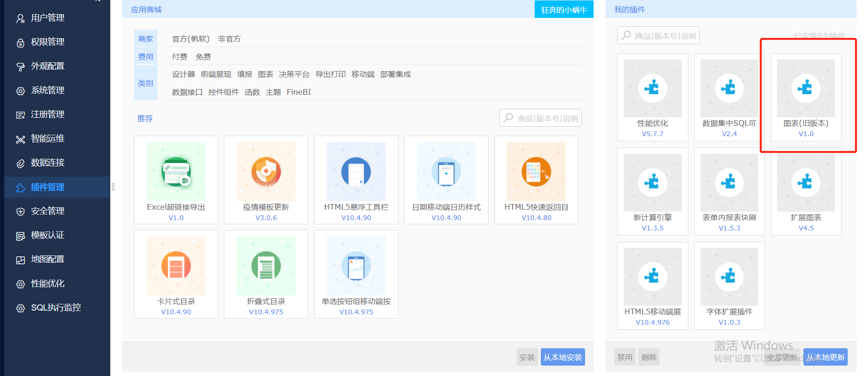
Task: Filter by 非官方 merchant
Action: 229,39
